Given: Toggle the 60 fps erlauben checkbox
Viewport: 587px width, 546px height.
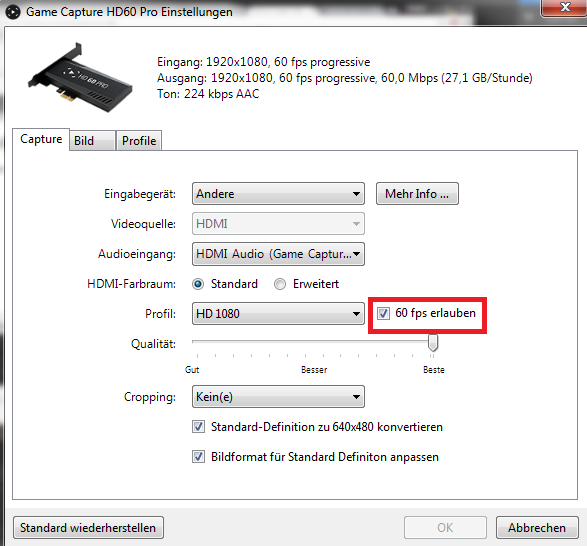Looking at the screenshot, I should coord(383,313).
